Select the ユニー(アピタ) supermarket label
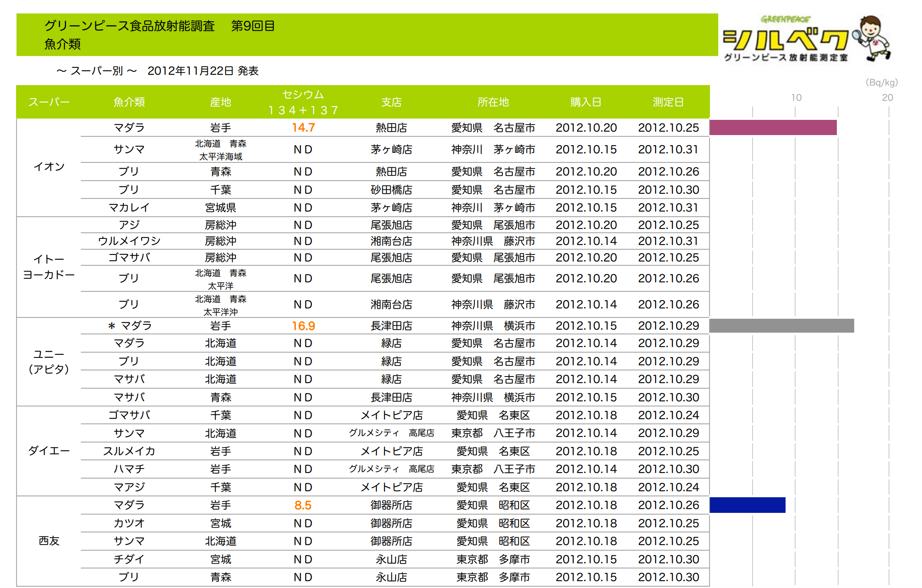The image size is (922, 588). coord(49,362)
